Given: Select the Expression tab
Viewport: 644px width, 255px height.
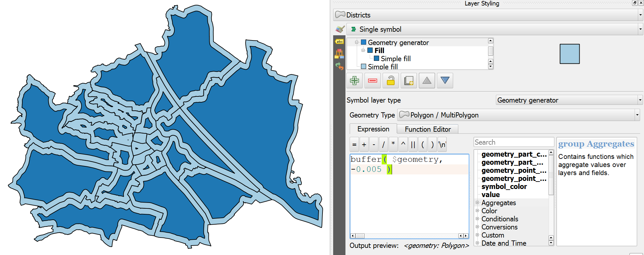Looking at the screenshot, I should coord(373,129).
